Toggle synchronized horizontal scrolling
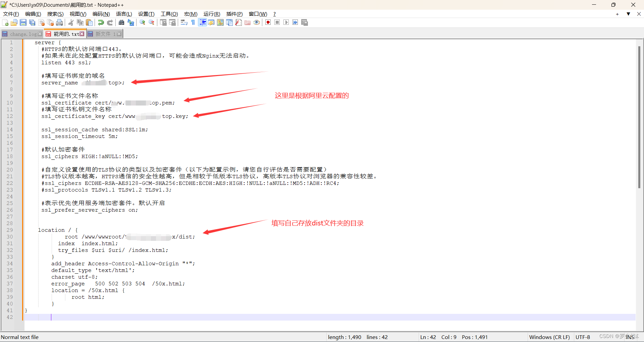 pyautogui.click(x=172, y=22)
